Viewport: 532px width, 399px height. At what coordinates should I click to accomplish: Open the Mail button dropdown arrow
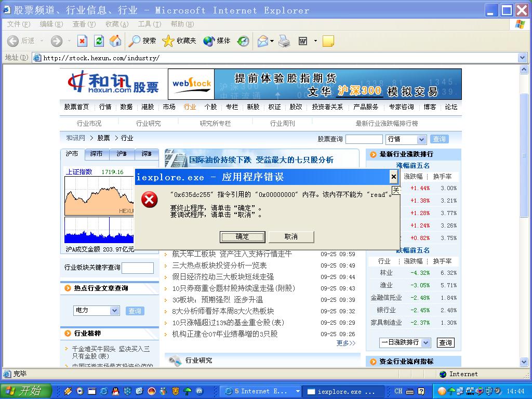coord(272,41)
